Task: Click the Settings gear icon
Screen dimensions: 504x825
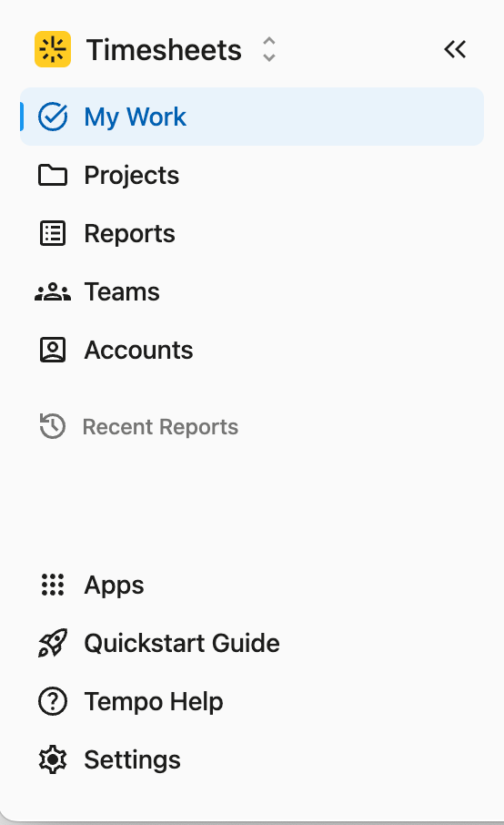Action: tap(53, 759)
